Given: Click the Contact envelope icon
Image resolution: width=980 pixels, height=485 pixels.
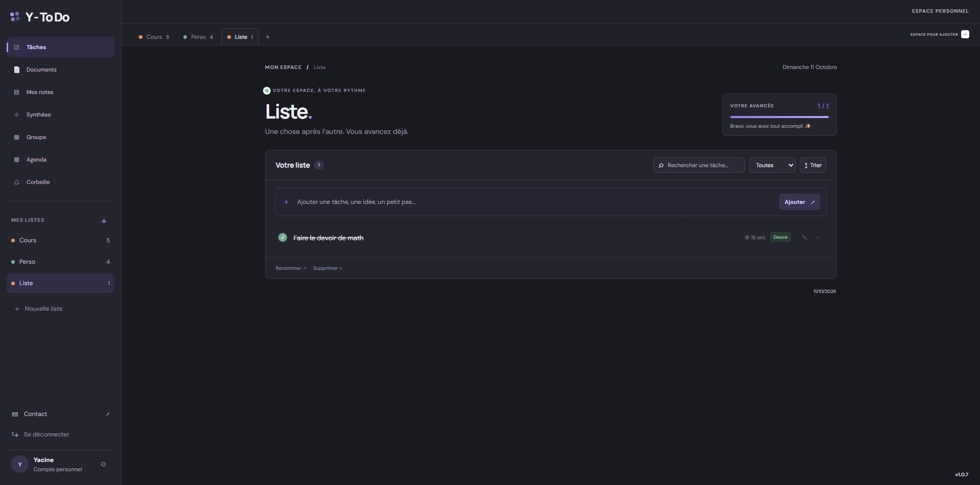Looking at the screenshot, I should pos(15,414).
